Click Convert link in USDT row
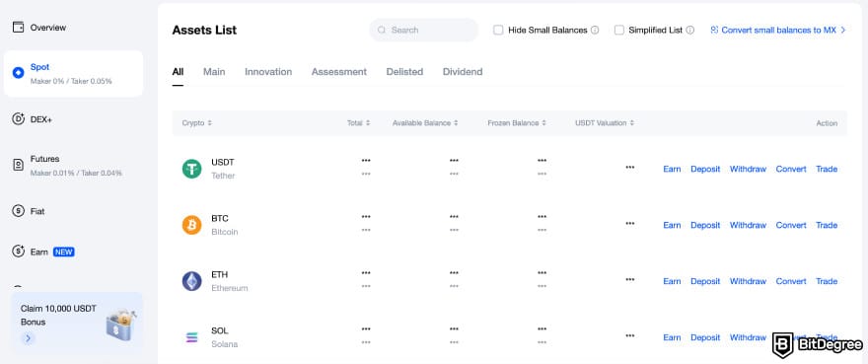 (791, 169)
